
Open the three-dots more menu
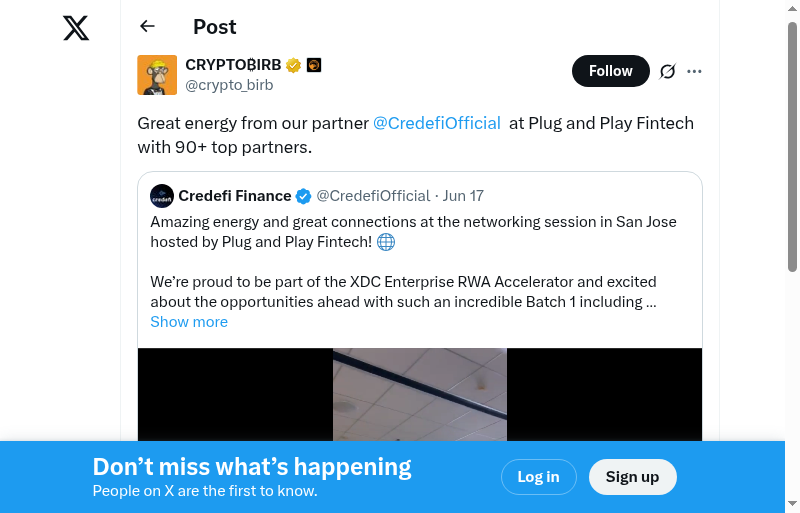(x=695, y=71)
